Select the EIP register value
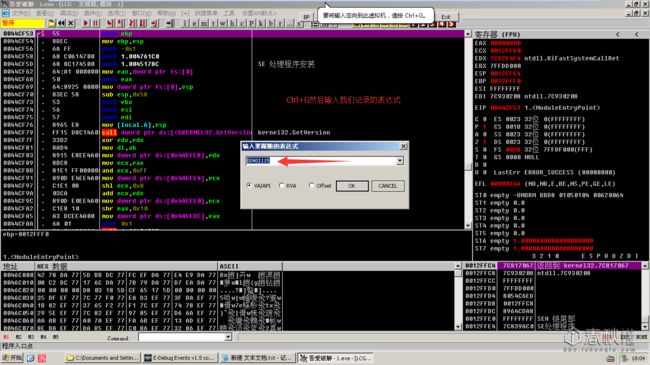This screenshot has height=365, width=650. [505, 107]
